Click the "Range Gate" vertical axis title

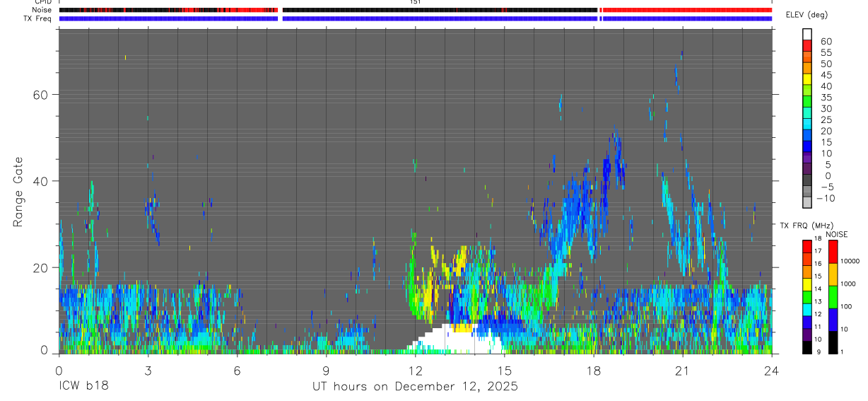tap(18, 191)
